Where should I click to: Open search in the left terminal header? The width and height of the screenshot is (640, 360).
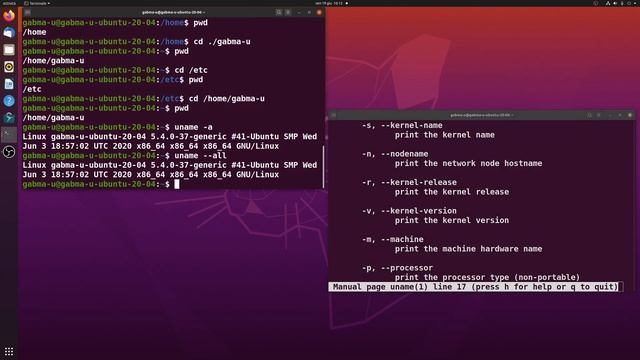279,12
